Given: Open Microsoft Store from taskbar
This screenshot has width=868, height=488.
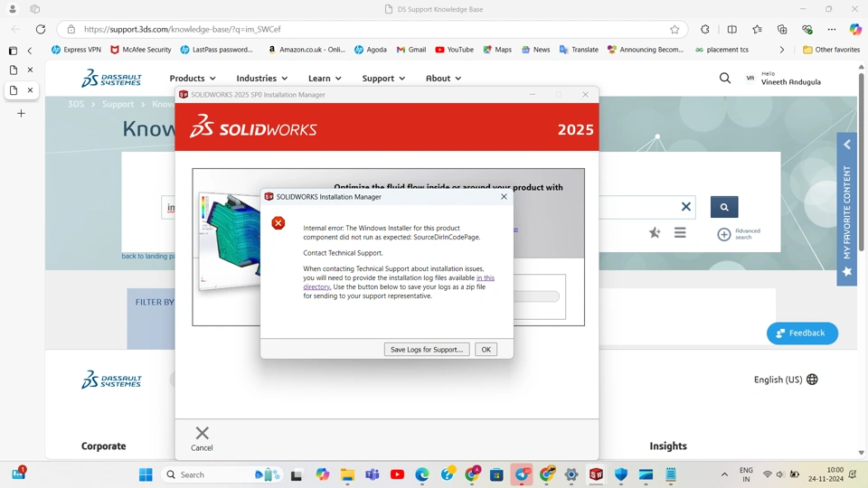Looking at the screenshot, I should click(496, 474).
